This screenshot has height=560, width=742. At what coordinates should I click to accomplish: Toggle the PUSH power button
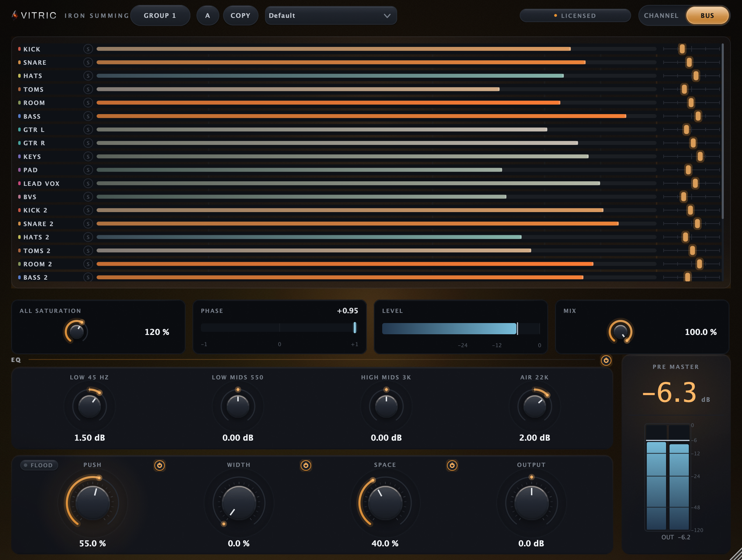coord(160,465)
